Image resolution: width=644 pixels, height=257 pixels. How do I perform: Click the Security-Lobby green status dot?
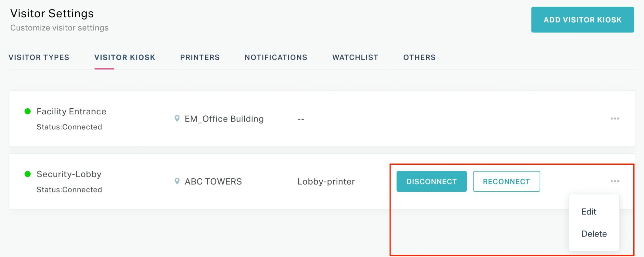coord(28,174)
